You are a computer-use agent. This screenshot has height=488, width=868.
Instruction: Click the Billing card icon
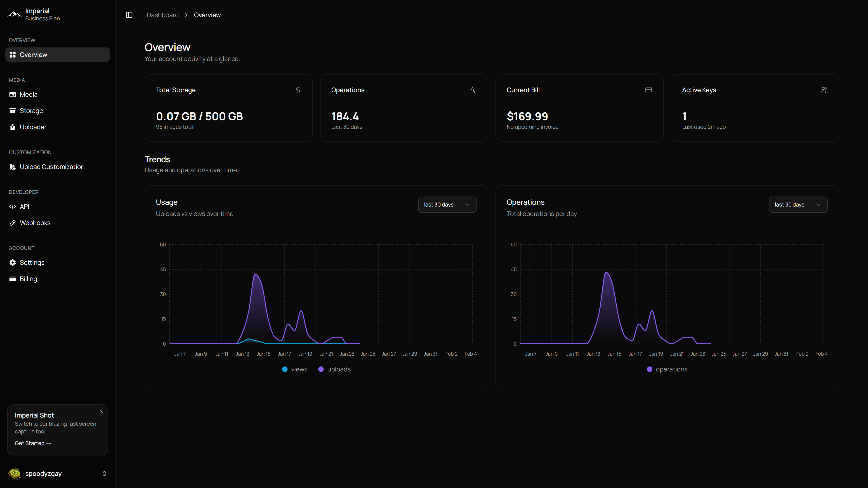point(12,279)
